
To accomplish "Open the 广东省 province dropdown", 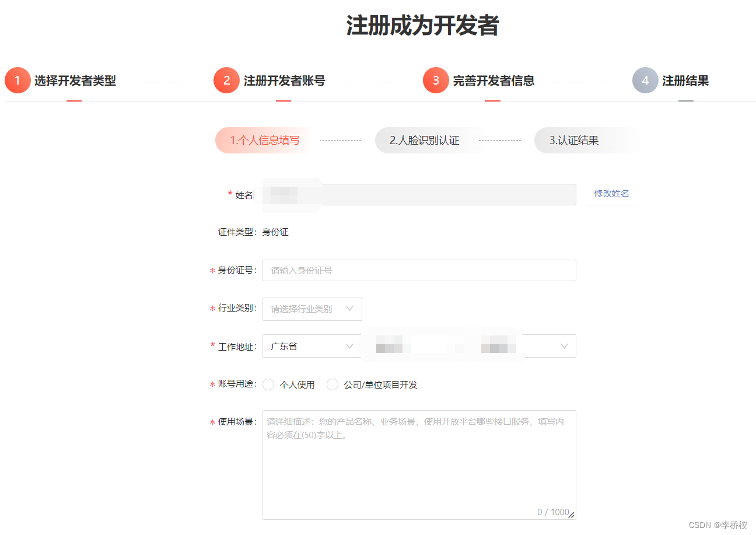I will tap(312, 346).
